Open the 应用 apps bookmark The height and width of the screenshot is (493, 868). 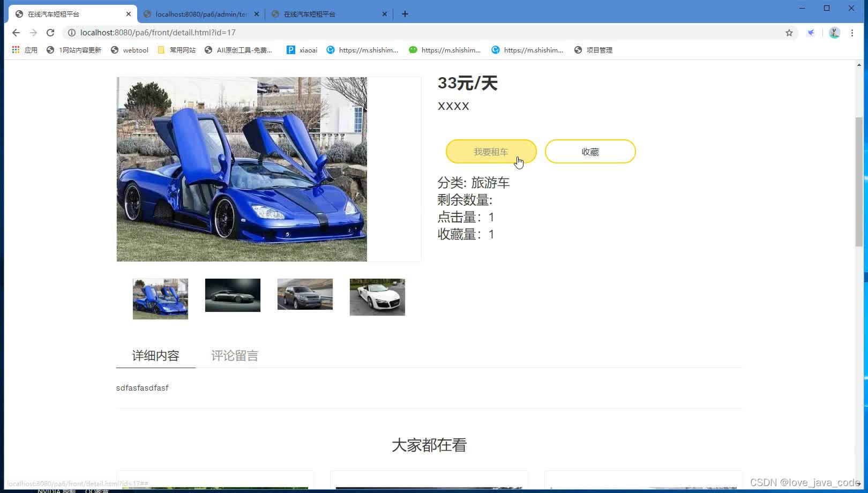point(25,50)
